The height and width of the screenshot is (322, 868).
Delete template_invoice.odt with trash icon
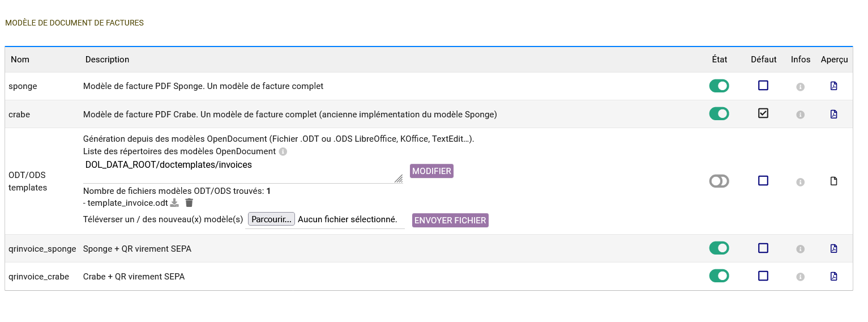point(189,203)
